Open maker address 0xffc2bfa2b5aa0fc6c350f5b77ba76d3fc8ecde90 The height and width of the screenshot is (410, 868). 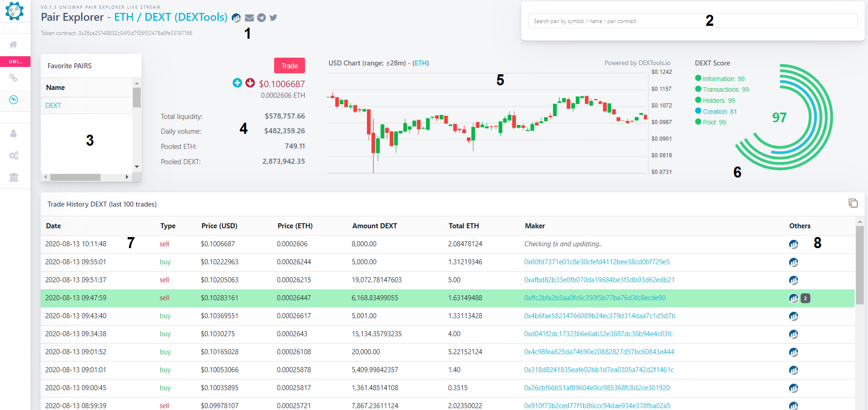[x=595, y=298]
